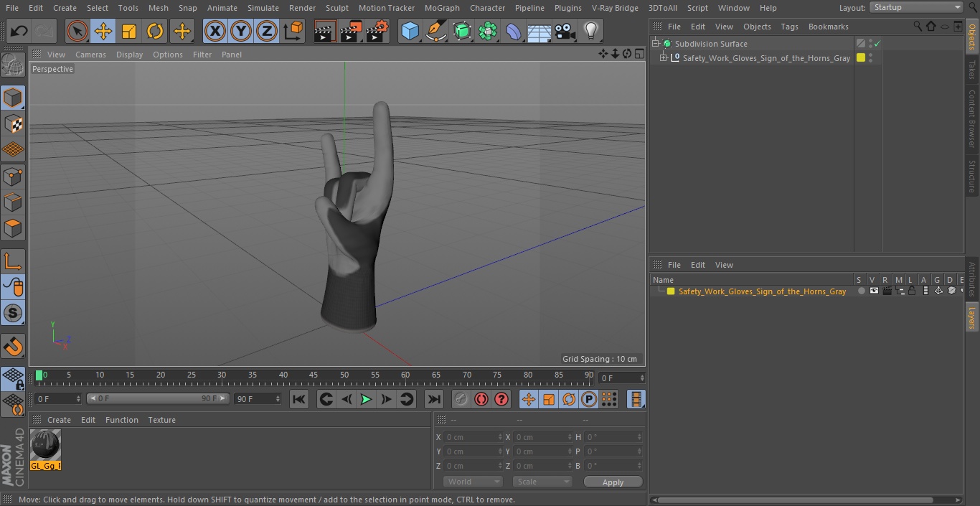This screenshot has width=980, height=506.
Task: Expand the Safety_Work_Gloves object tree
Action: pos(664,58)
